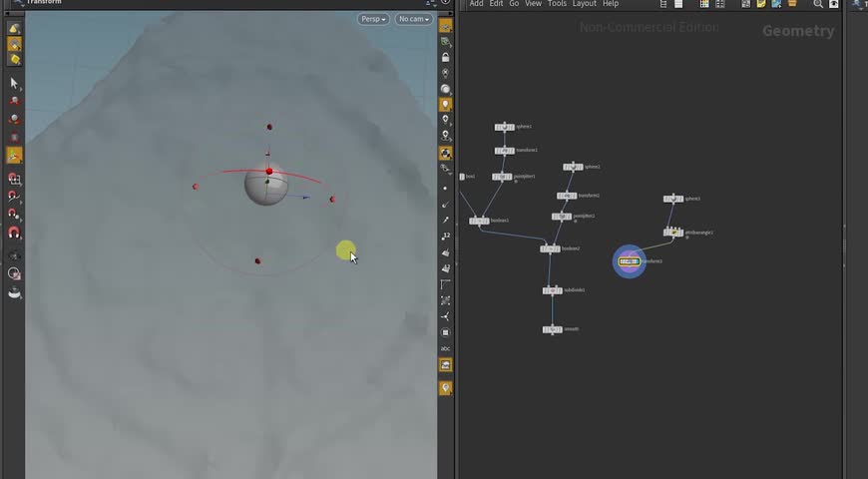This screenshot has height=479, width=868.
Task: Select the boolean1 node
Action: pyautogui.click(x=479, y=221)
